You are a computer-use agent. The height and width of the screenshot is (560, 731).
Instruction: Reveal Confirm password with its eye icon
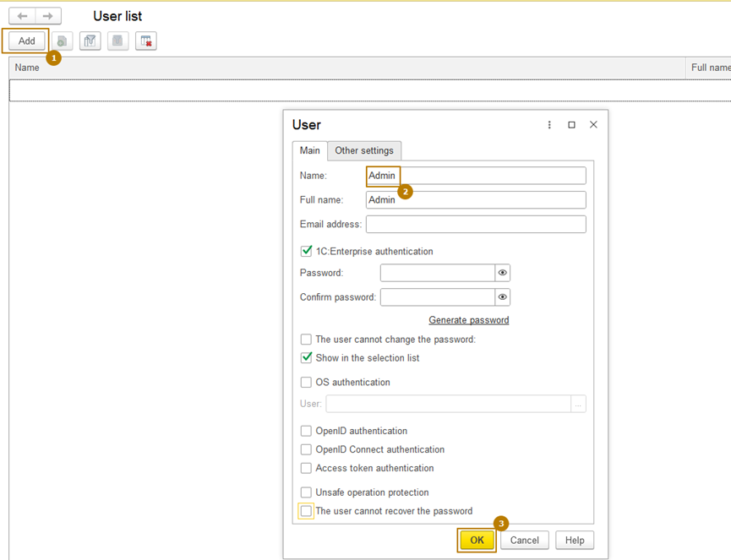pyautogui.click(x=503, y=297)
